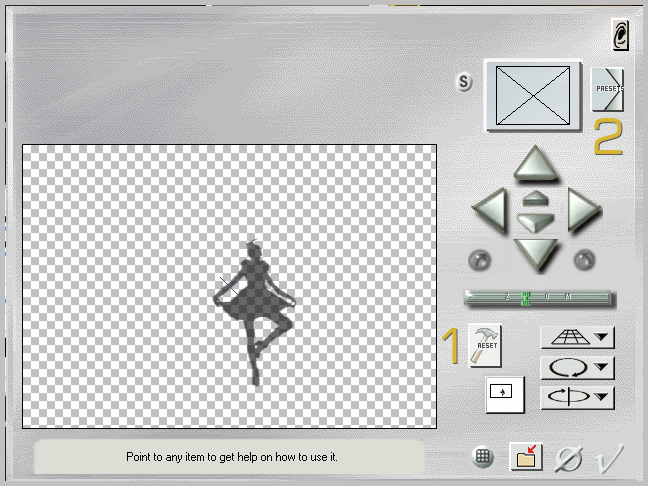Open the axis spin dropdown
Image resolution: width=648 pixels, height=486 pixels.
click(x=577, y=397)
